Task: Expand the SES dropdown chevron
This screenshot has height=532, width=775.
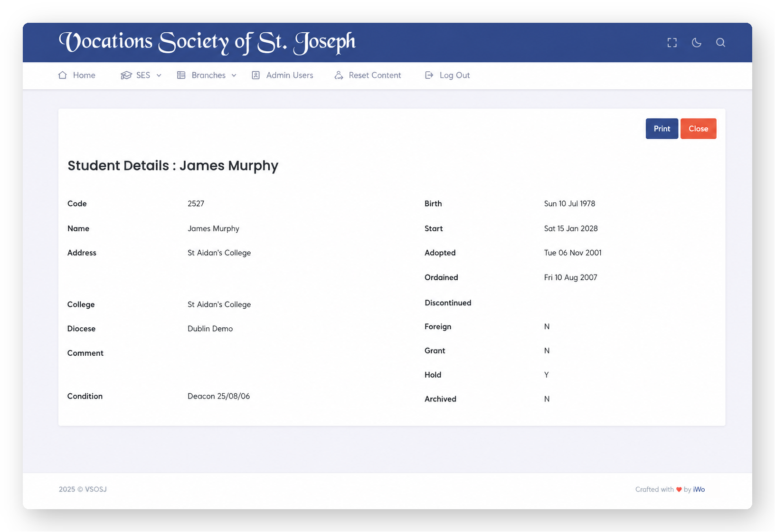Action: pos(159,76)
